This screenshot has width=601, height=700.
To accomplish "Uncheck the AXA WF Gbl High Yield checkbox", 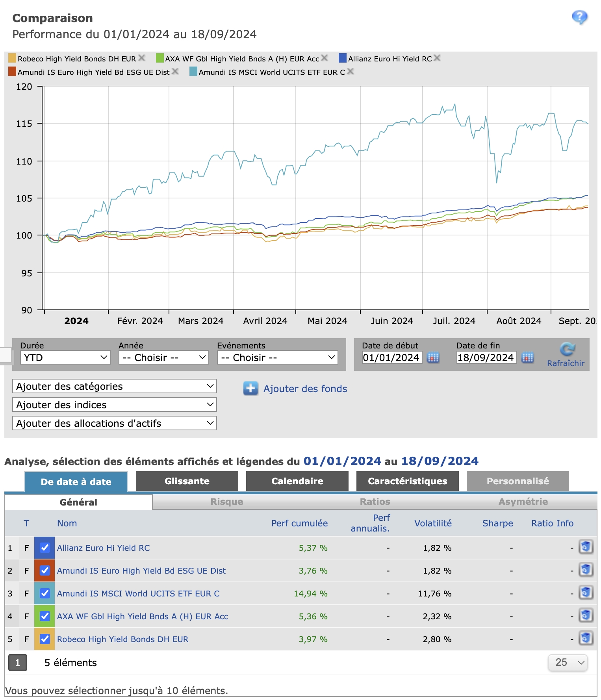I will 45,616.
